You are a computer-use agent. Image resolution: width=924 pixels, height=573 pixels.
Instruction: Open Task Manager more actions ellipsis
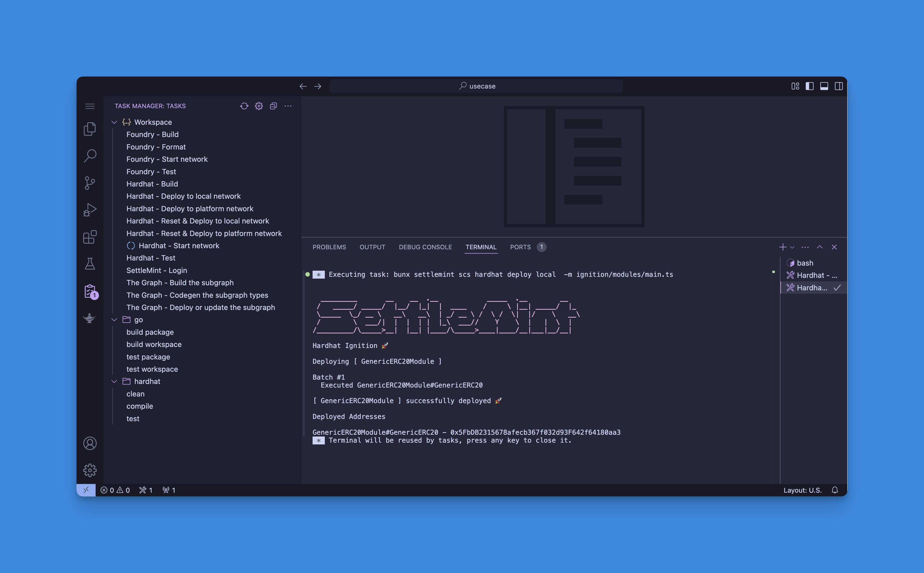(x=288, y=106)
